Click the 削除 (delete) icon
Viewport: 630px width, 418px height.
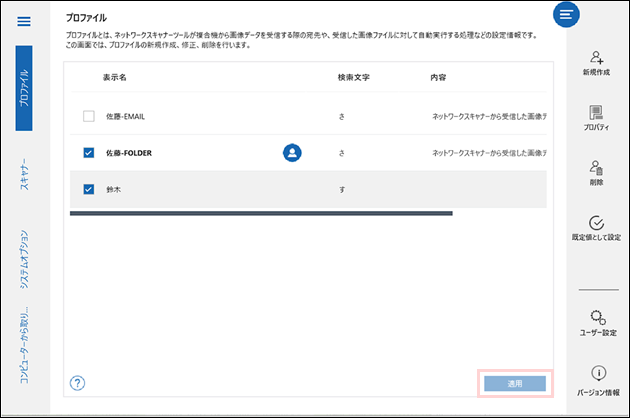[x=597, y=168]
